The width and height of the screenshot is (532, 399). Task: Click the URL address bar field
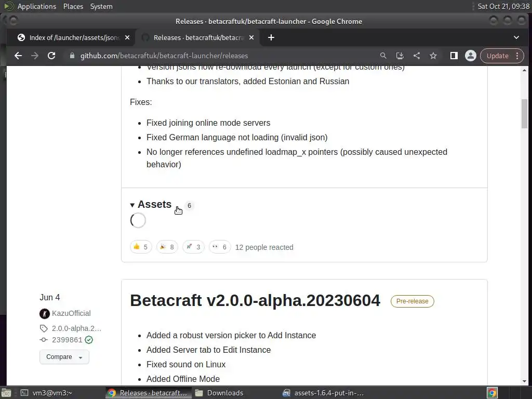pyautogui.click(x=220, y=56)
